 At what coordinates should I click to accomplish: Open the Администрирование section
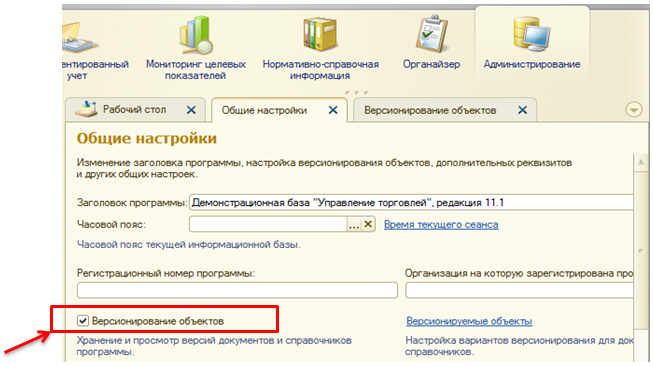532,42
